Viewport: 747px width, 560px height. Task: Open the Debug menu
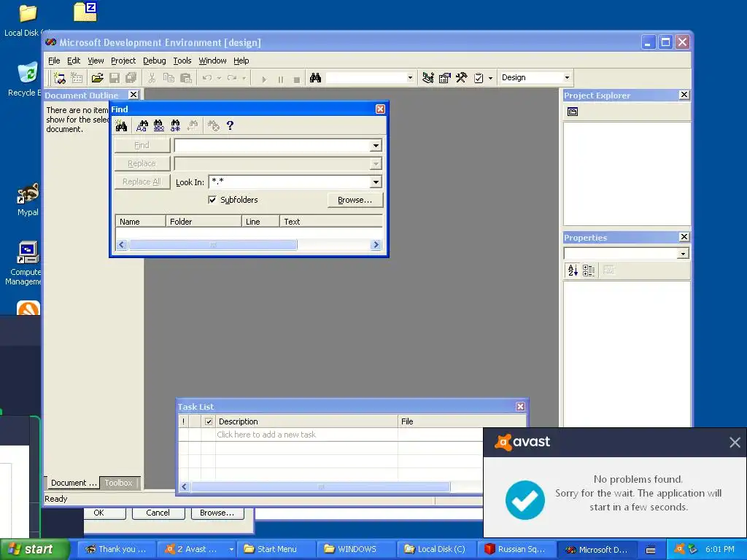(x=155, y=61)
